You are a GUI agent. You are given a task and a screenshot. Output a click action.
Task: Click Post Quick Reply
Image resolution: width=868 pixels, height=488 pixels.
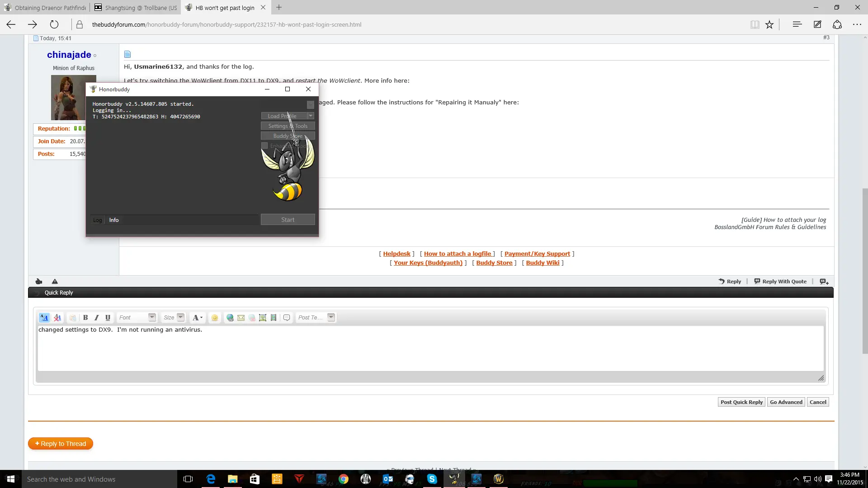(741, 402)
